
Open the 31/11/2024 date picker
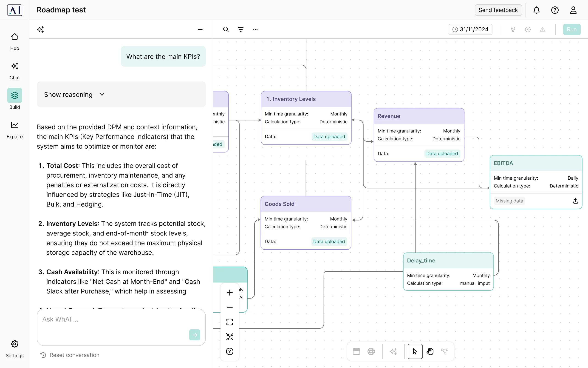pos(470,29)
